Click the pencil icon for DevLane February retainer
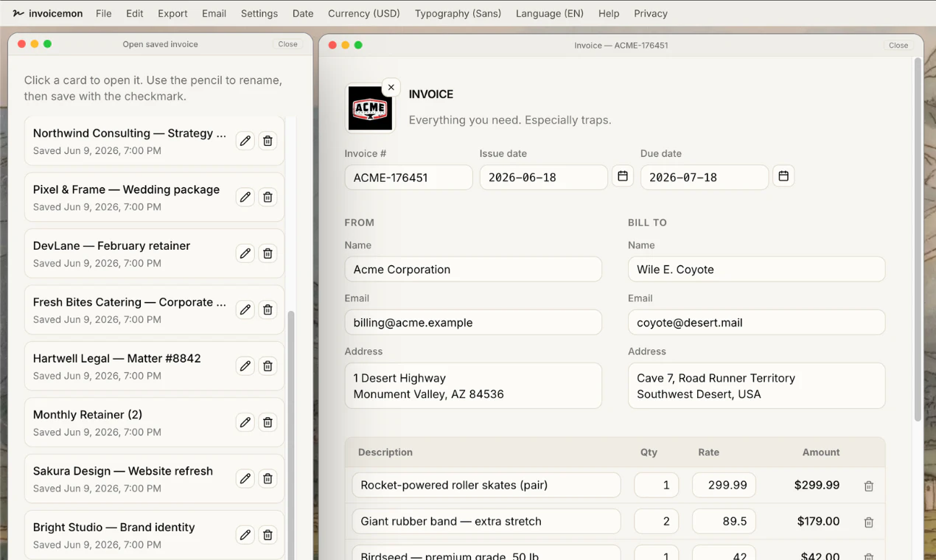 pos(245,253)
